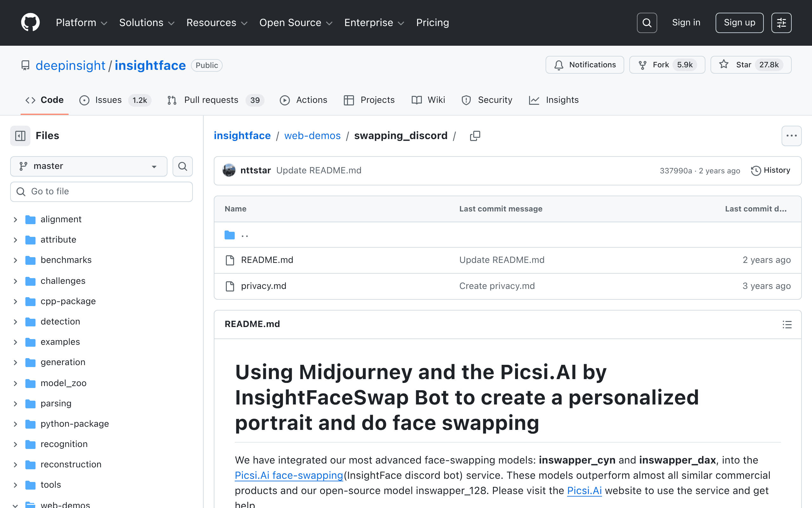Go to the Pricing page
This screenshot has height=508, width=812.
click(x=433, y=23)
